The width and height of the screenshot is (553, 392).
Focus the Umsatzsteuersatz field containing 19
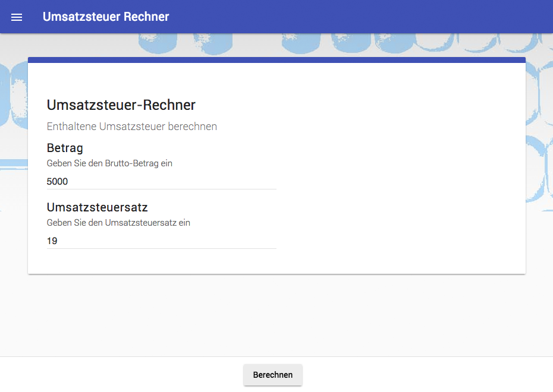tap(162, 241)
